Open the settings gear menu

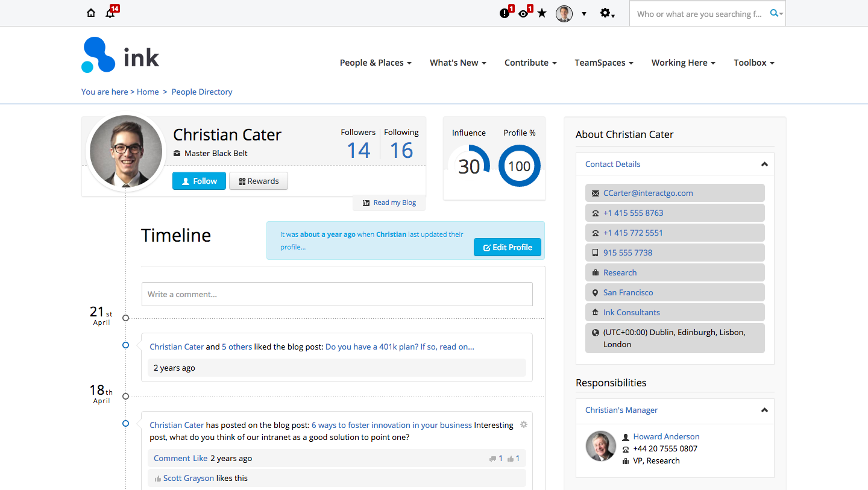pyautogui.click(x=606, y=13)
